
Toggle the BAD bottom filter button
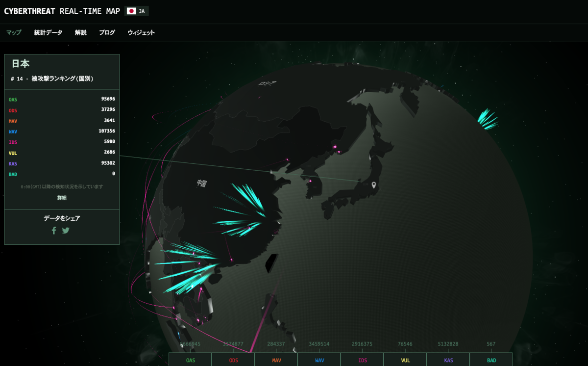click(x=491, y=360)
